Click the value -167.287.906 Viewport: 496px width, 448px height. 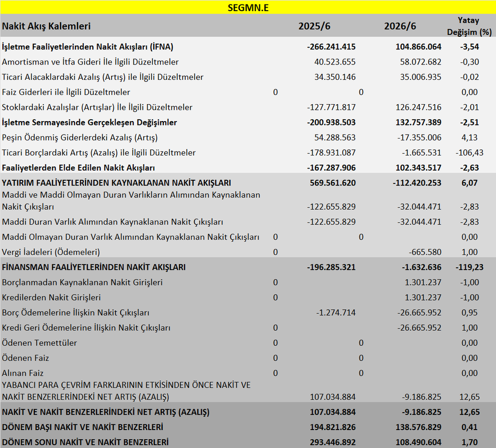(331, 168)
